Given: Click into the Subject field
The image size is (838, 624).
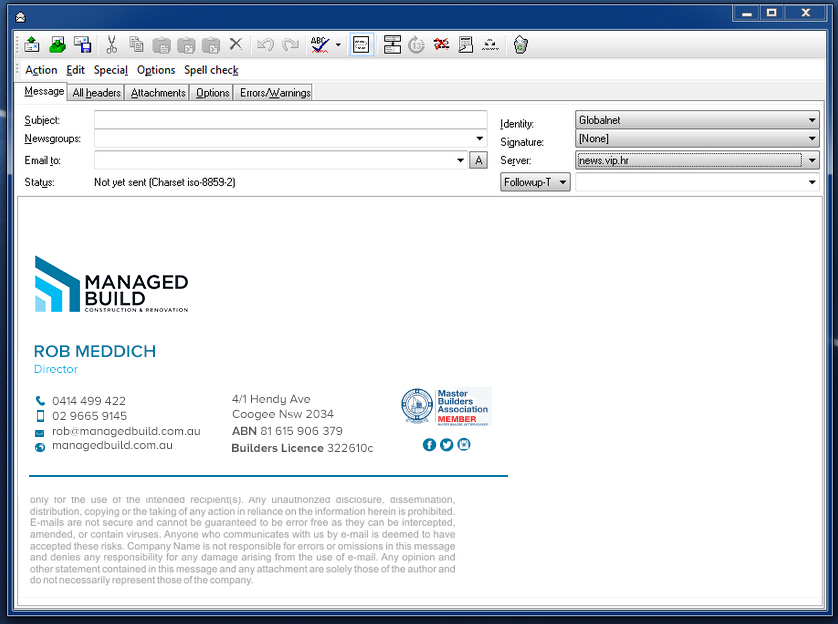Looking at the screenshot, I should coord(291,120).
